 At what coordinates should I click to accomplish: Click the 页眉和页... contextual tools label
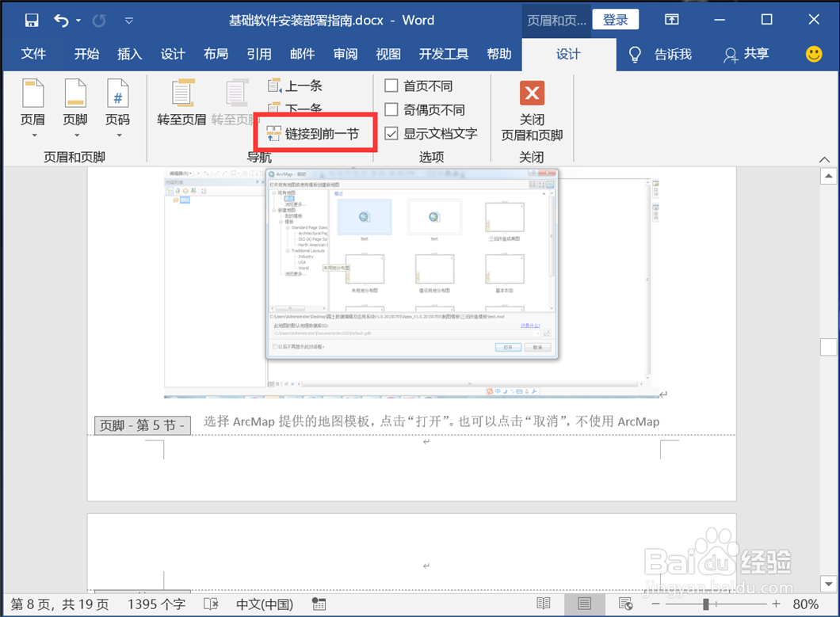click(x=556, y=21)
